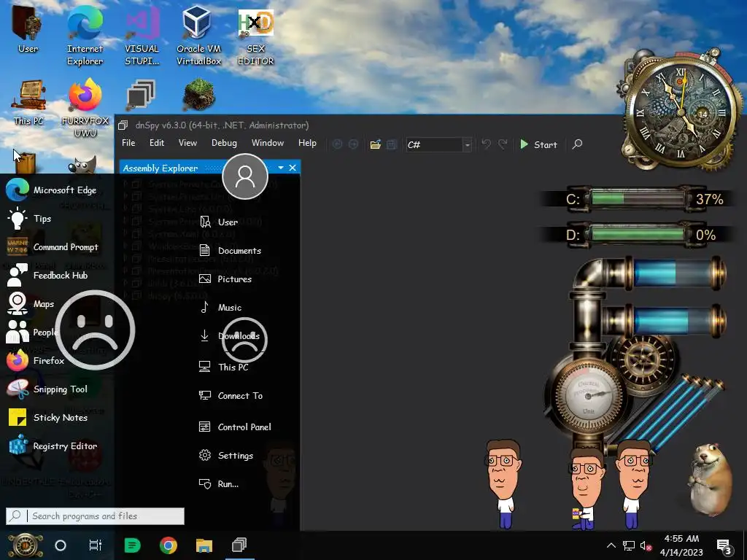Open the Debug menu in dnSpy
Image resolution: width=747 pixels, height=560 pixels.
point(224,143)
